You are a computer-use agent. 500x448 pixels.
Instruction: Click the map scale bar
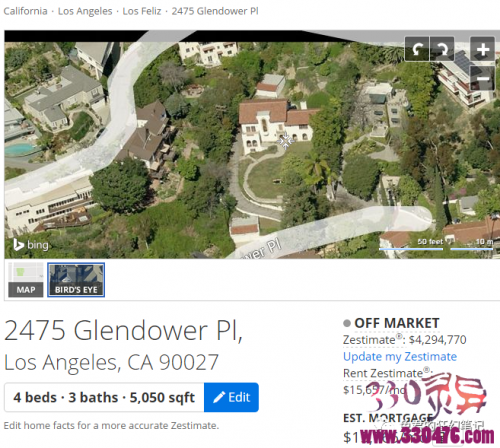click(436, 245)
